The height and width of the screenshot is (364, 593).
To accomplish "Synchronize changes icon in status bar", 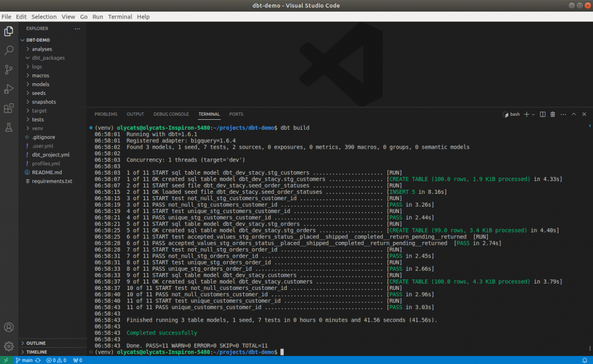I will coord(38,360).
